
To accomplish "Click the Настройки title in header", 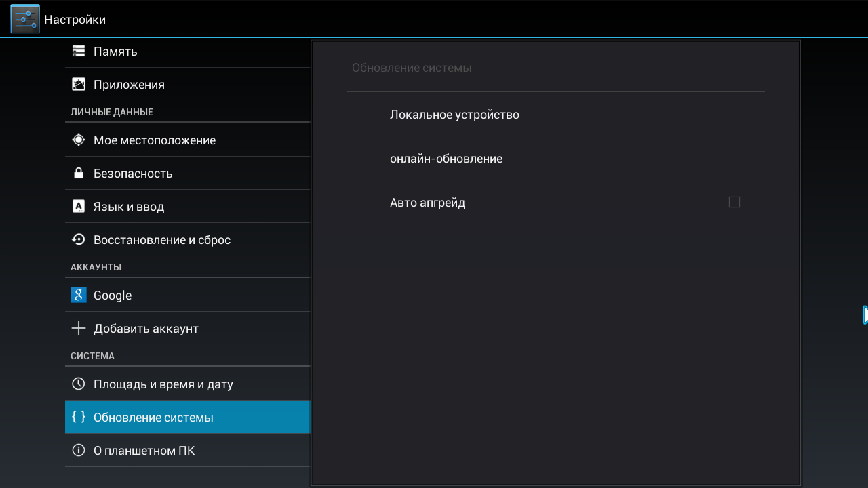I will pos(75,20).
